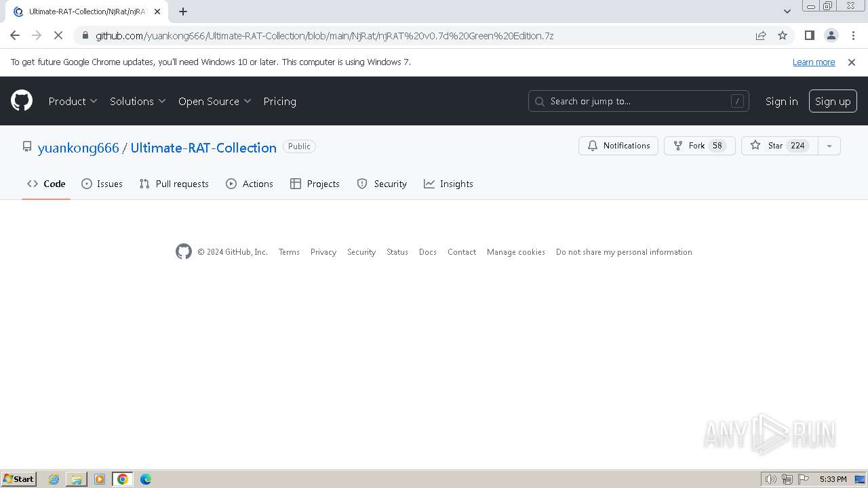This screenshot has height=488, width=868.
Task: Expand the Open Source menu
Action: (x=215, y=101)
